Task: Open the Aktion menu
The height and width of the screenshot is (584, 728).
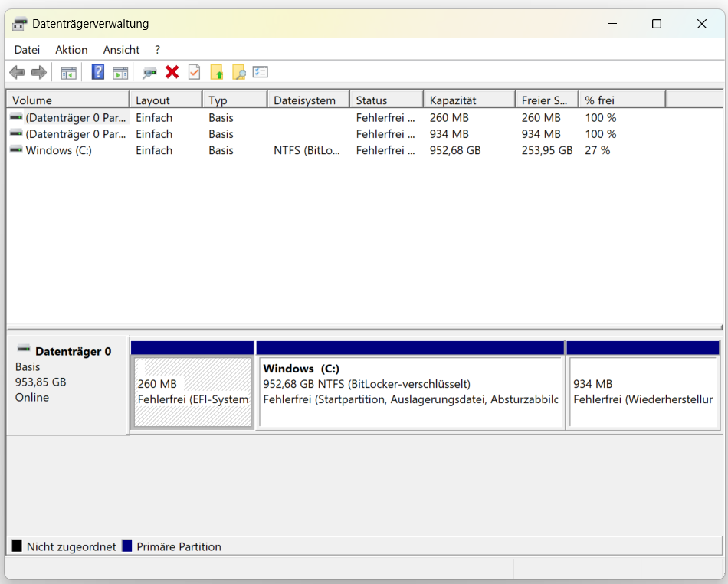Action: pyautogui.click(x=71, y=50)
